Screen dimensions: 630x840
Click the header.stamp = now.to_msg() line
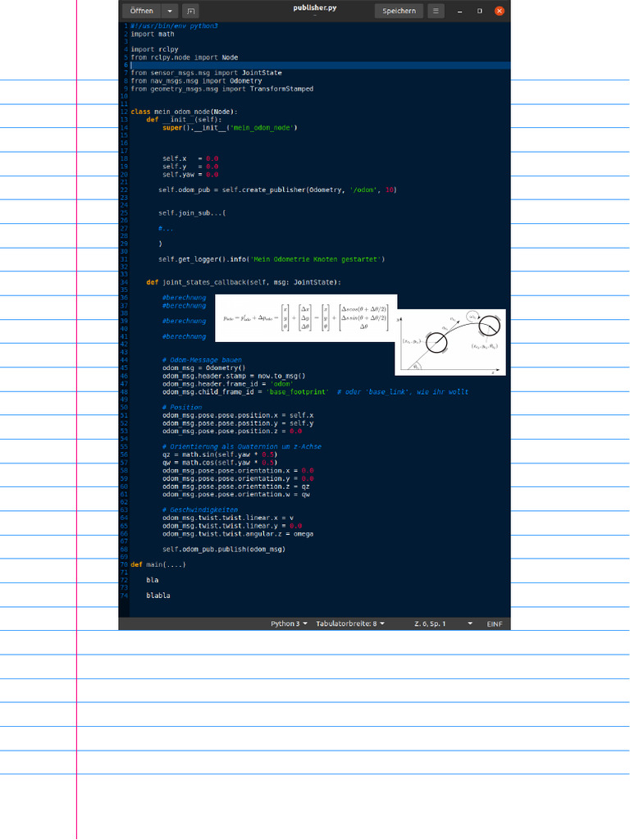234,376
